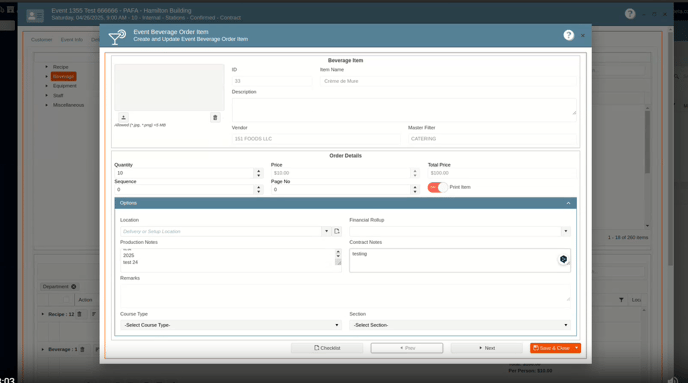Open the Event Info tab in background
The width and height of the screenshot is (688, 383).
coord(72,39)
